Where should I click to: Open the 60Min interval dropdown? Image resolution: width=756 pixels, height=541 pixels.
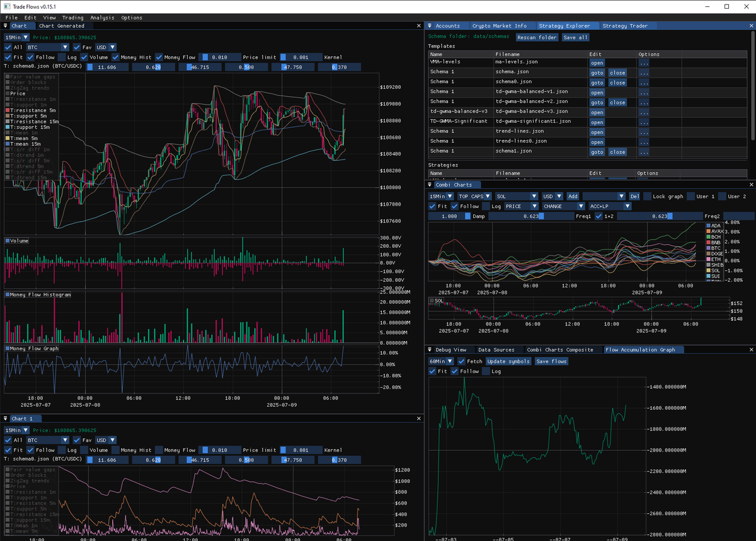441,361
